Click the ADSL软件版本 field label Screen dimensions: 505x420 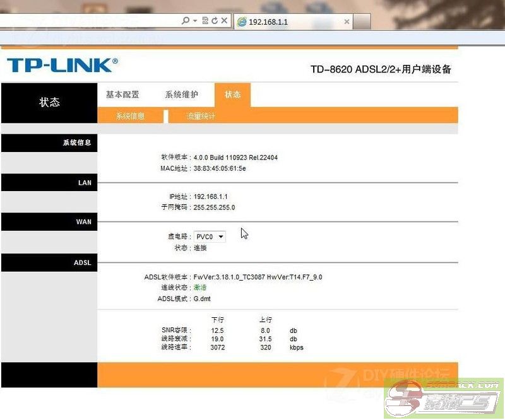[166, 277]
